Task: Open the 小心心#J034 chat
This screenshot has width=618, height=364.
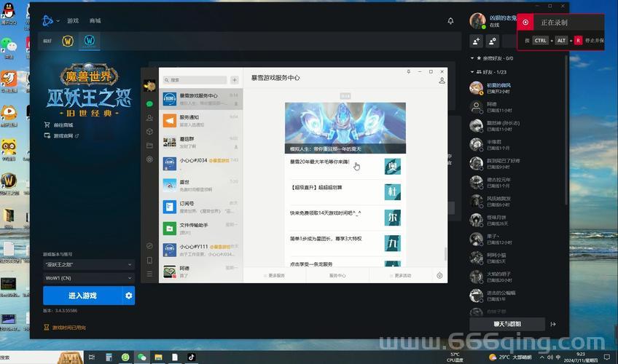Action: click(x=201, y=163)
